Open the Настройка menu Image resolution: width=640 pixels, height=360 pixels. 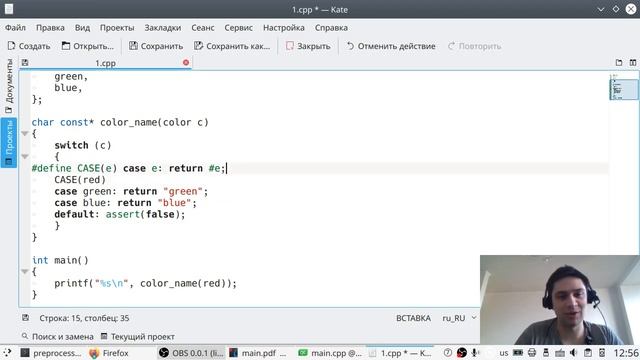[x=284, y=28]
